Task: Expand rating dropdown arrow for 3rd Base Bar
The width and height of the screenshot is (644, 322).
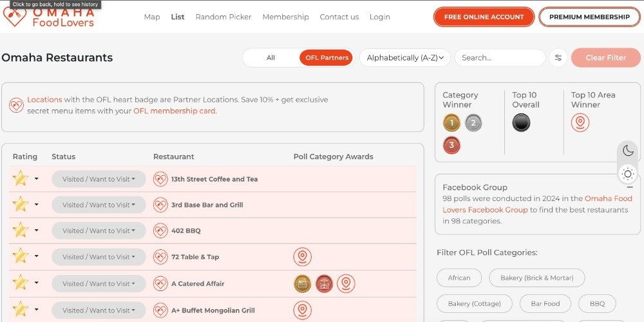Action: coord(36,205)
